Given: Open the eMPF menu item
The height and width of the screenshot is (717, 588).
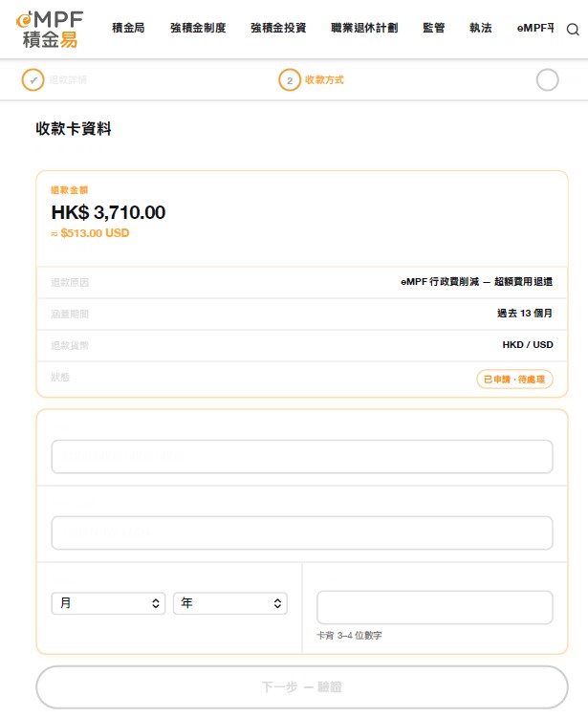Looking at the screenshot, I should [535, 28].
